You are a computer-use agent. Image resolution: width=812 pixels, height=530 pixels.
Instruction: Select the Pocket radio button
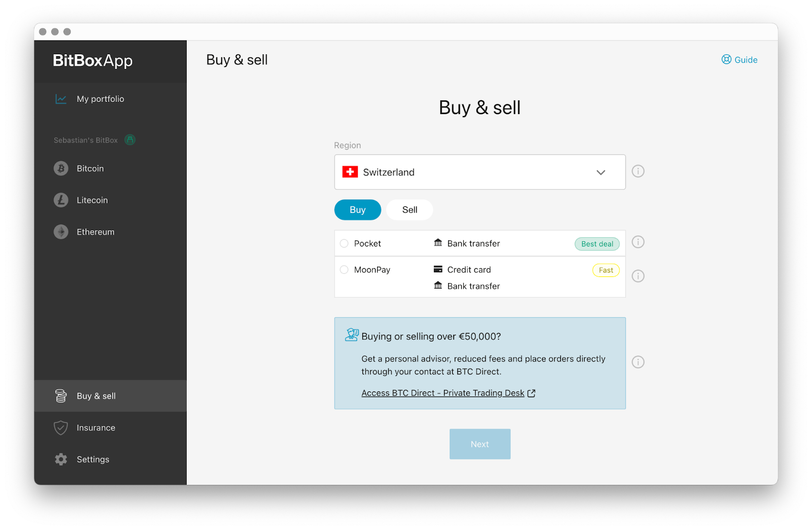pyautogui.click(x=344, y=243)
